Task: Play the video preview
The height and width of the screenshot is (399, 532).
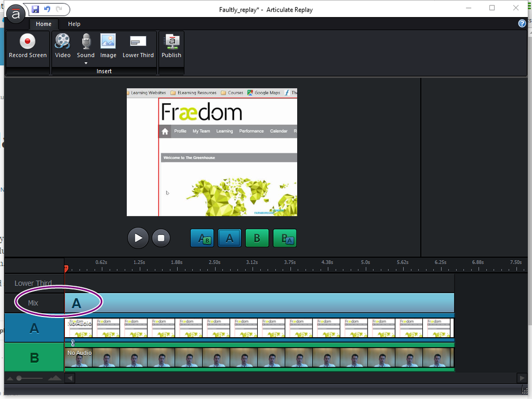Action: point(138,238)
